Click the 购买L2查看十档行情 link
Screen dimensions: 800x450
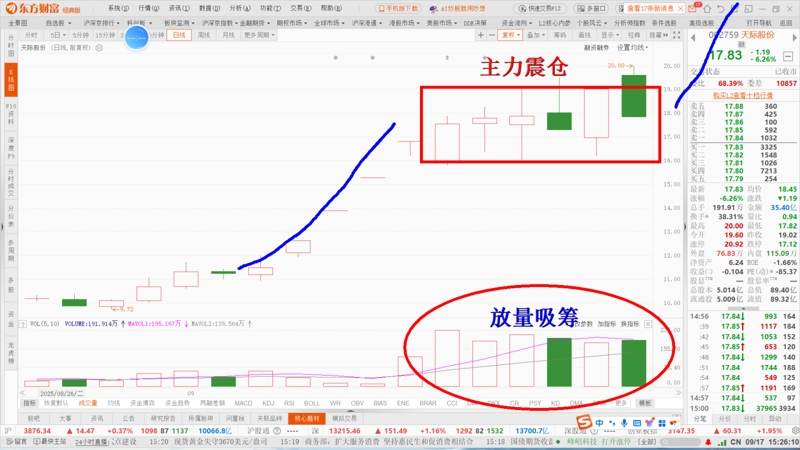742,95
